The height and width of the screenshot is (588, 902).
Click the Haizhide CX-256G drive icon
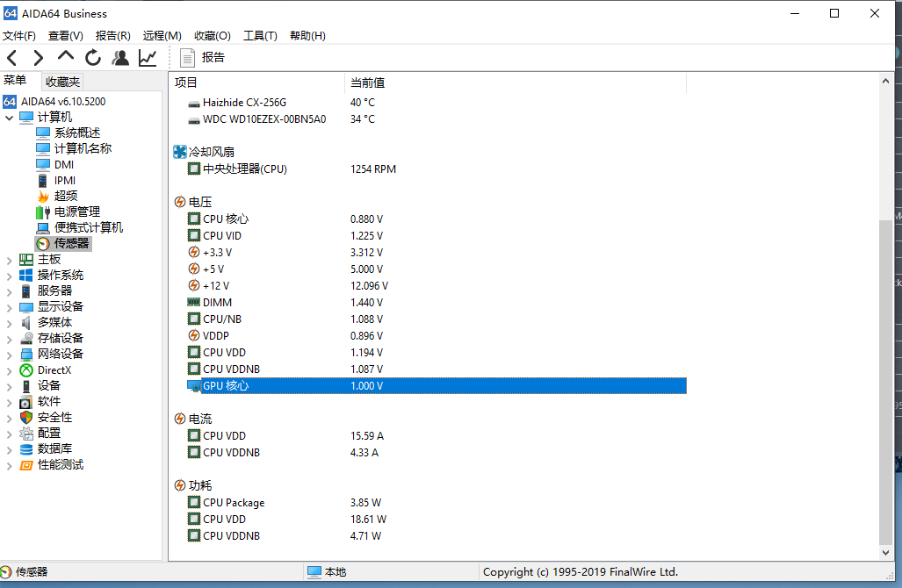194,104
